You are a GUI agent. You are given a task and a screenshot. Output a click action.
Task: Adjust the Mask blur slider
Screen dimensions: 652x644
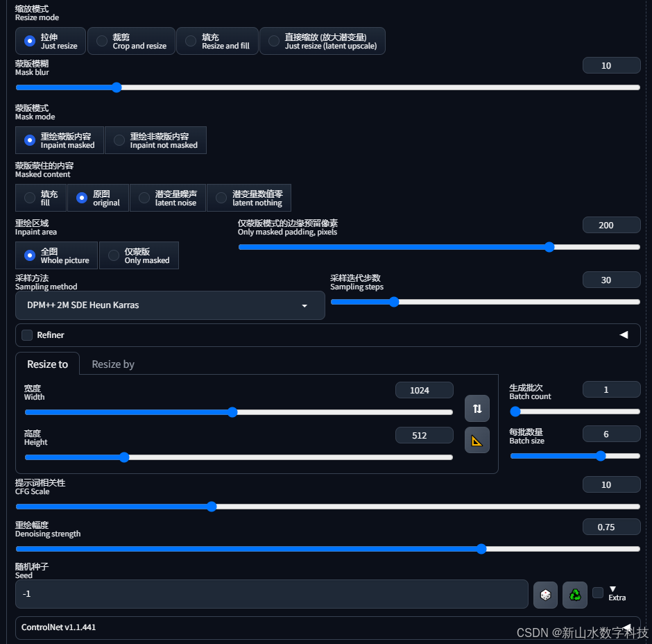click(x=327, y=87)
